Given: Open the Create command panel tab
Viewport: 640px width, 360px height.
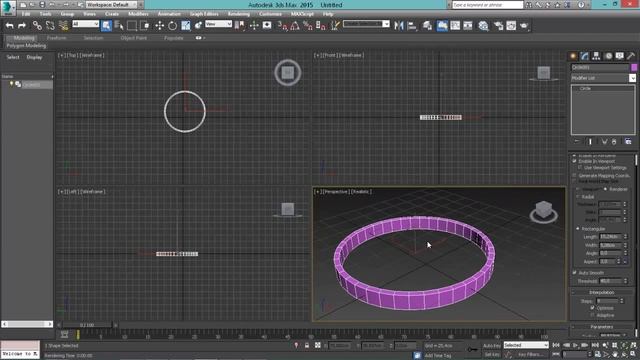Looking at the screenshot, I should click(x=573, y=56).
